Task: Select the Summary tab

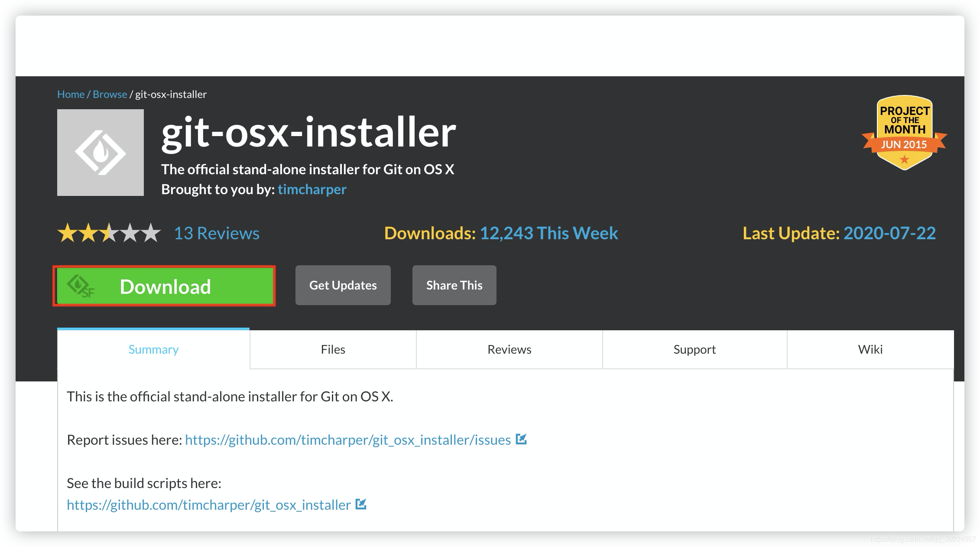Action: click(153, 349)
